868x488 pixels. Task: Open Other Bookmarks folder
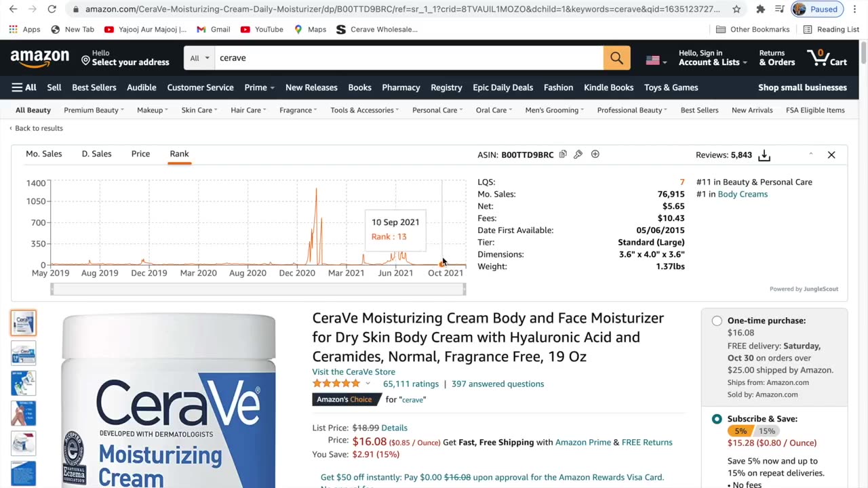[x=753, y=29]
